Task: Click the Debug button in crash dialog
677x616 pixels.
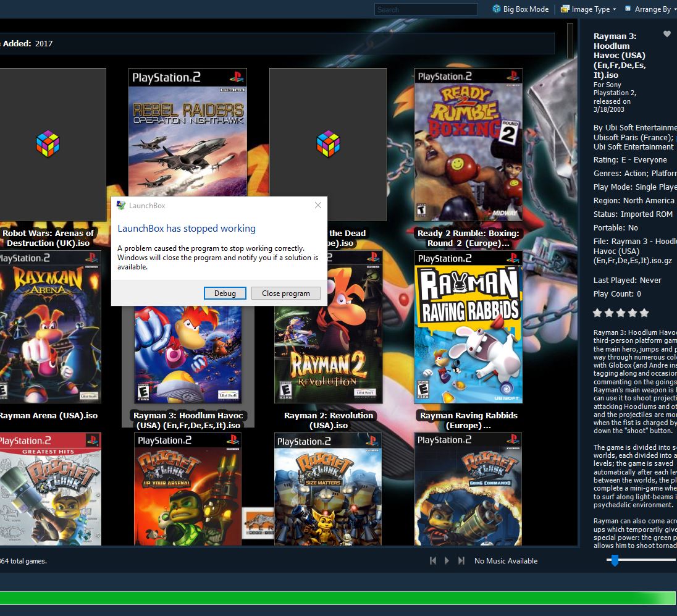Action: [x=225, y=293]
